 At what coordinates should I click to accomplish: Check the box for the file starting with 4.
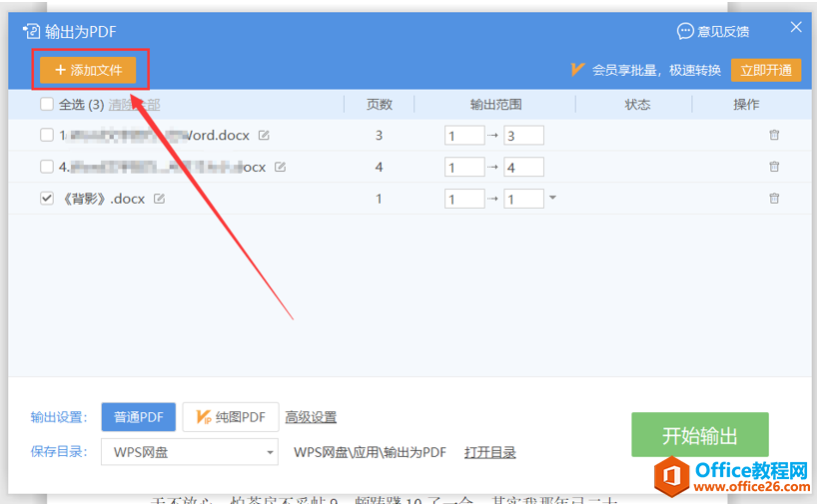click(x=47, y=167)
